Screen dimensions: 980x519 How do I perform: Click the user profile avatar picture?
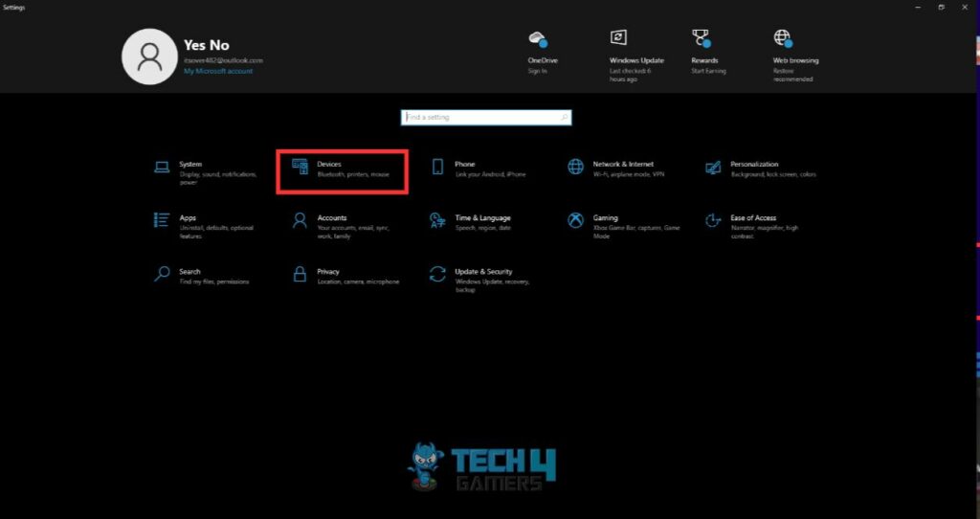point(149,56)
